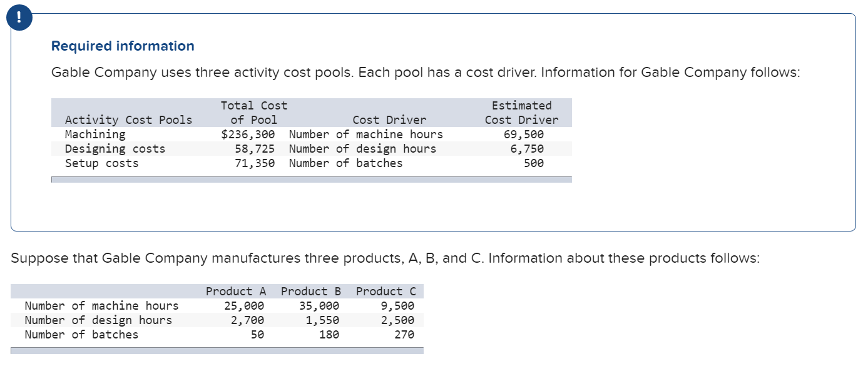
Task: Click the "Cost Driver" column header
Action: pyautogui.click(x=389, y=119)
